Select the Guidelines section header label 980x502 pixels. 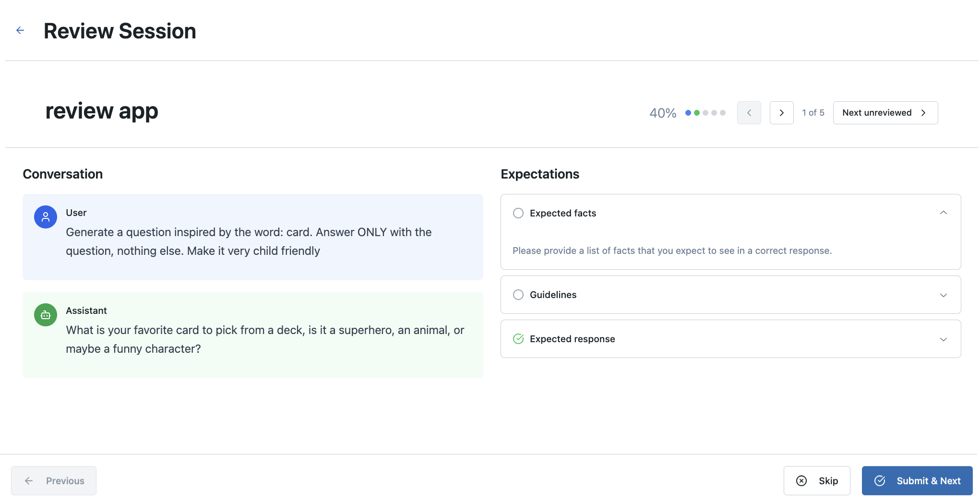pos(553,295)
